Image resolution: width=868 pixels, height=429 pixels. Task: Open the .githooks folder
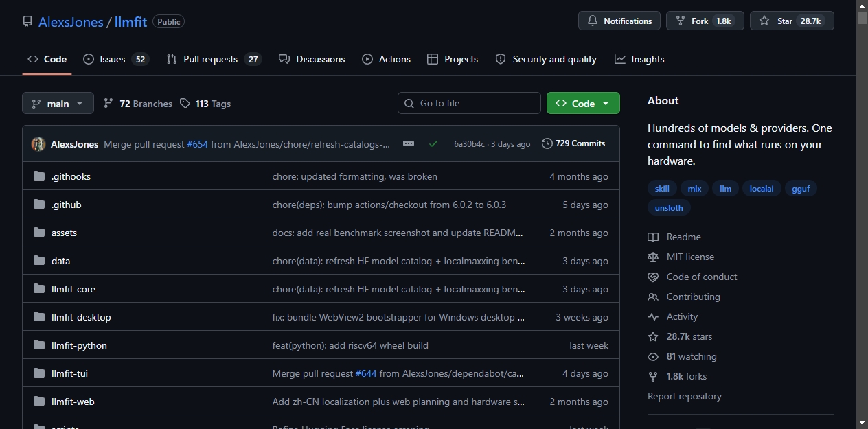pyautogui.click(x=71, y=176)
